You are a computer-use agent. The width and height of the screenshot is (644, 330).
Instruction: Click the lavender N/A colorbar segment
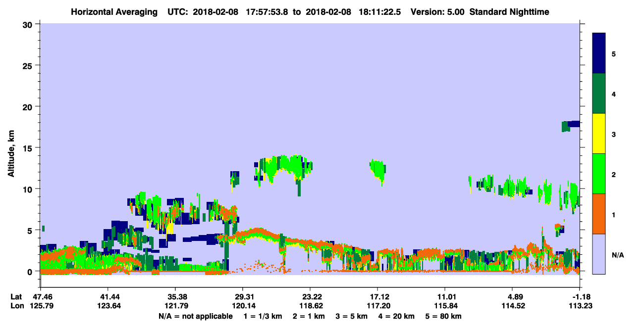(599, 254)
